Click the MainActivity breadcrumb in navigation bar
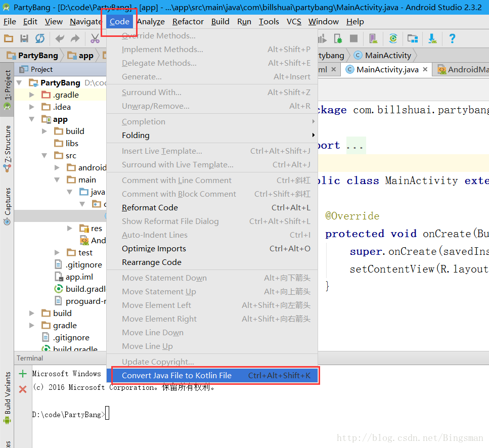This screenshot has height=448, width=489. click(383, 56)
